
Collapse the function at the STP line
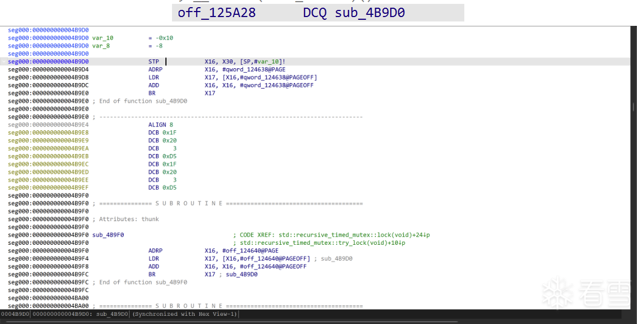coord(4,62)
